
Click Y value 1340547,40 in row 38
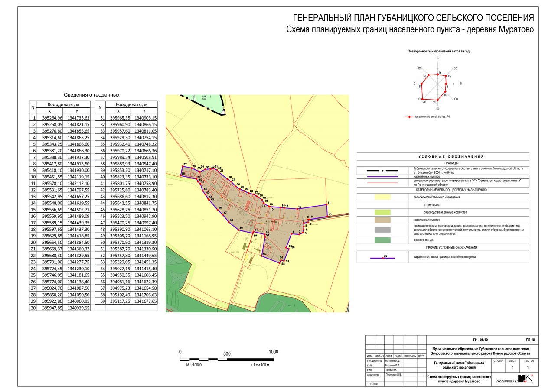146,165
